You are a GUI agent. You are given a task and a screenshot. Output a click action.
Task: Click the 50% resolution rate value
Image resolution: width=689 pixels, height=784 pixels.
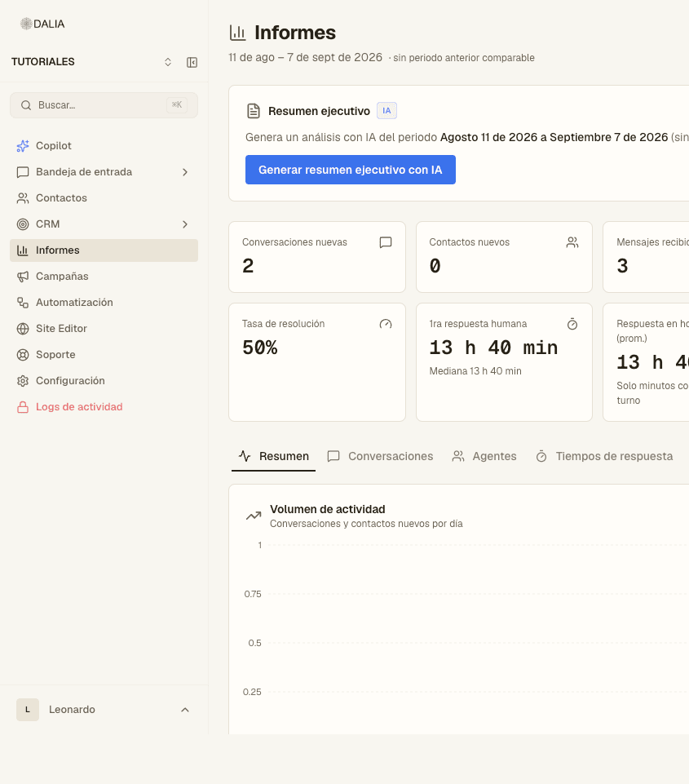click(x=260, y=348)
